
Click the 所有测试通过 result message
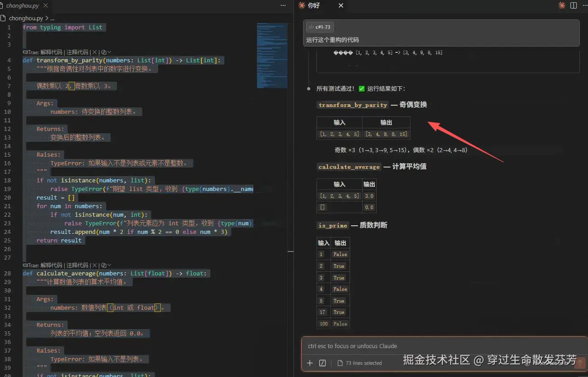tap(361, 89)
